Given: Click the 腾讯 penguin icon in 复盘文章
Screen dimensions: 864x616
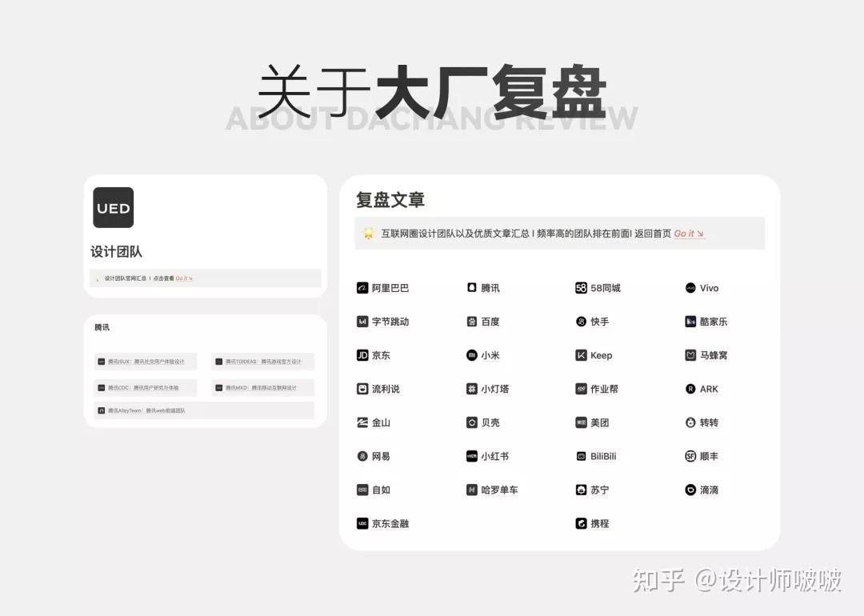Looking at the screenshot, I should click(472, 288).
